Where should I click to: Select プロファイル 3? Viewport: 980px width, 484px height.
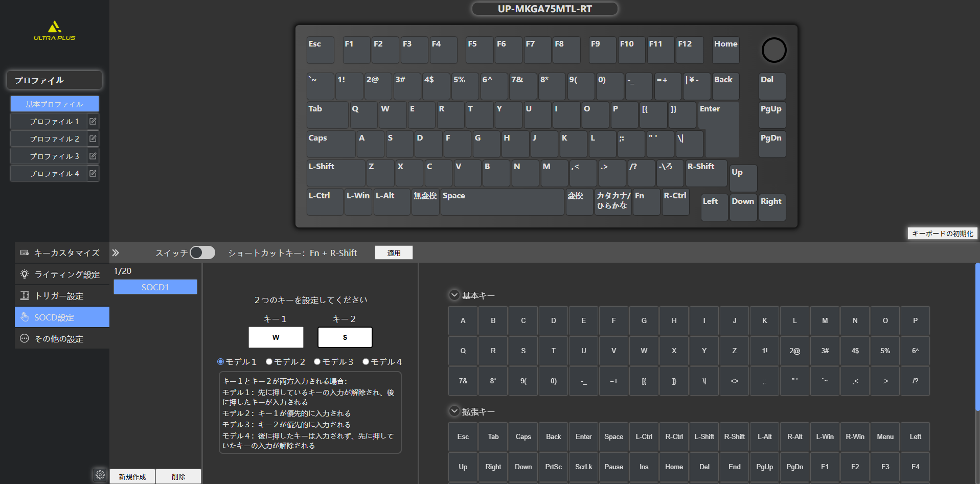pyautogui.click(x=49, y=156)
